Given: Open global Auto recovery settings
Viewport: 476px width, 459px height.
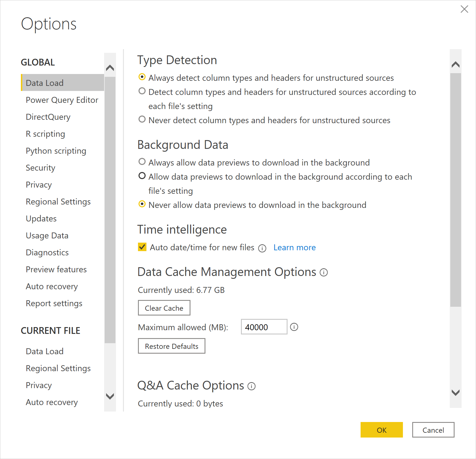Looking at the screenshot, I should pyautogui.click(x=52, y=286).
